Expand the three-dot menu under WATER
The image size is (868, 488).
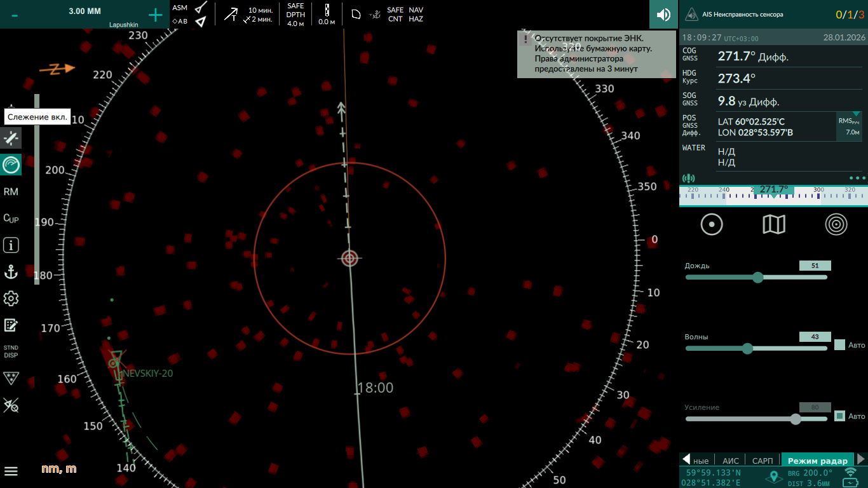(x=857, y=179)
